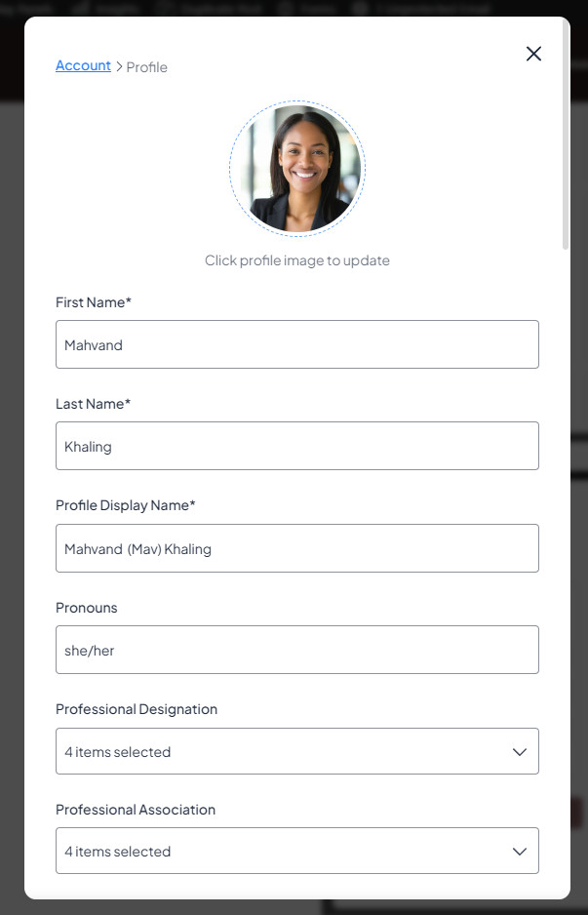This screenshot has height=915, width=588.
Task: Click the chevron arrow in Professional Association
Action: [x=519, y=852]
